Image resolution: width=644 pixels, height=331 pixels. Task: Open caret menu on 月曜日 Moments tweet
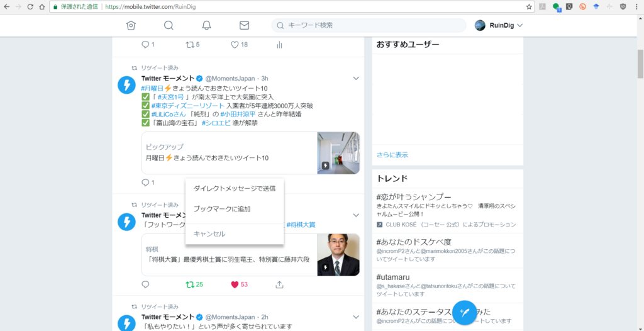[x=356, y=78]
